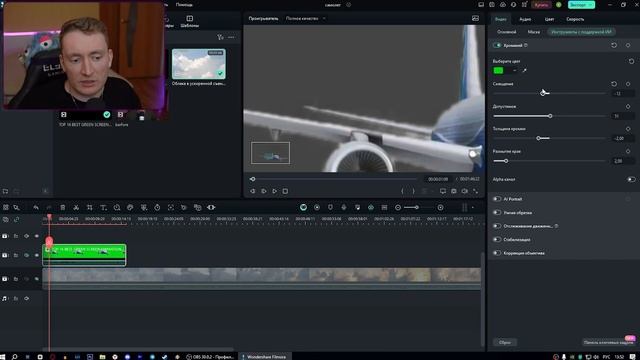Screen dimensions: 640x360
Task: Click the Купить button at top
Action: click(x=541, y=5)
